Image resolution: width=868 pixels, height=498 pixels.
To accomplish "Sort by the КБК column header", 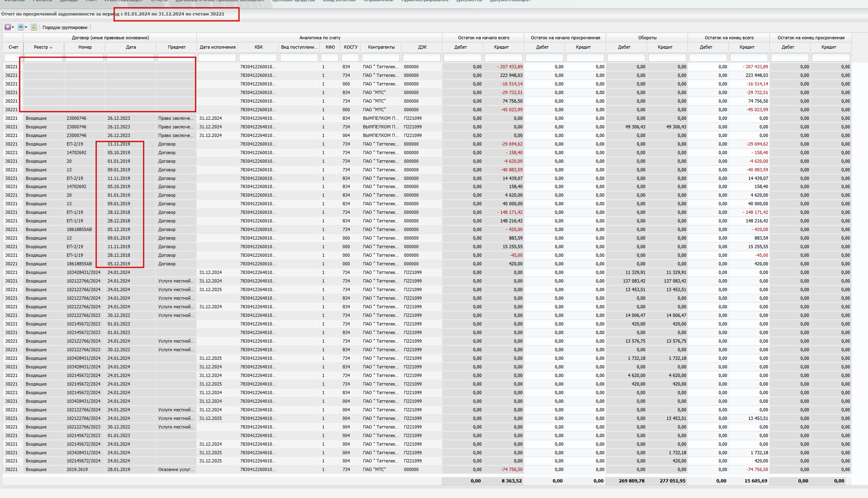I will point(259,47).
